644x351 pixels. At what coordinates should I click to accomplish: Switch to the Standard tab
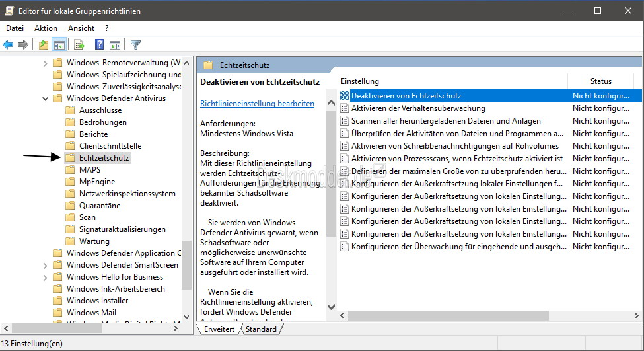click(x=261, y=329)
